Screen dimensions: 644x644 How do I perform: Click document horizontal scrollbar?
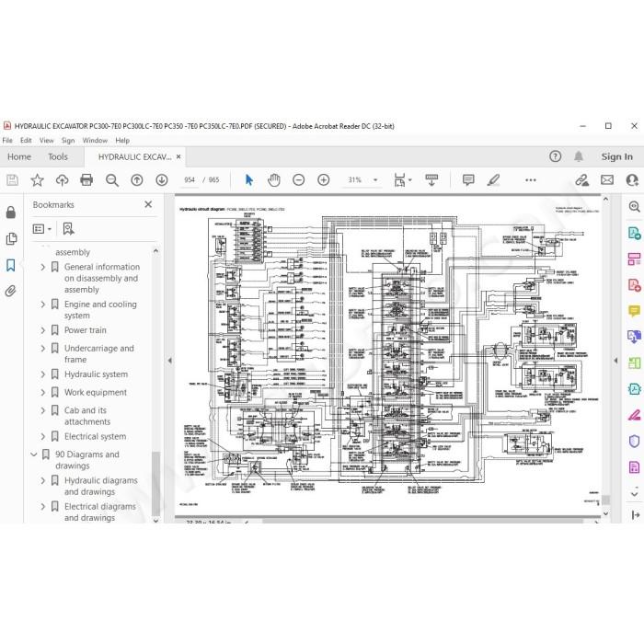click(x=422, y=521)
